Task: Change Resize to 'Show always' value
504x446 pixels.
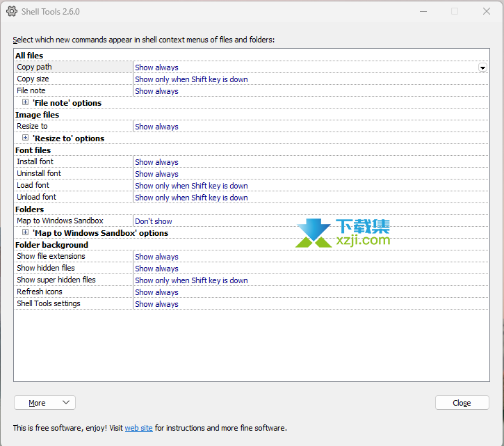Action: (x=156, y=127)
